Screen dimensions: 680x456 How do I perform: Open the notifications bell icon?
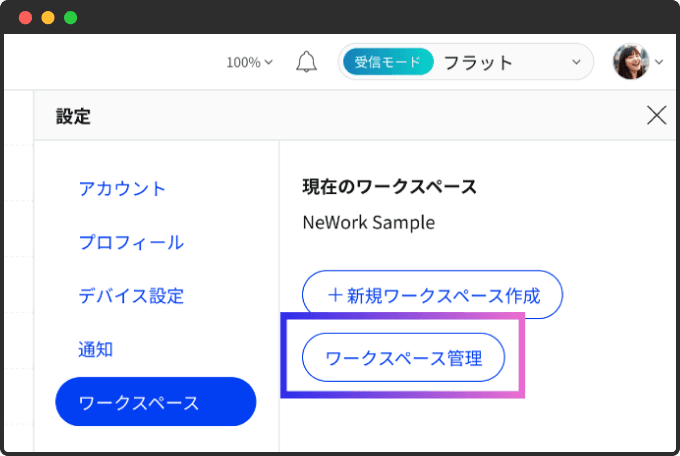[306, 62]
